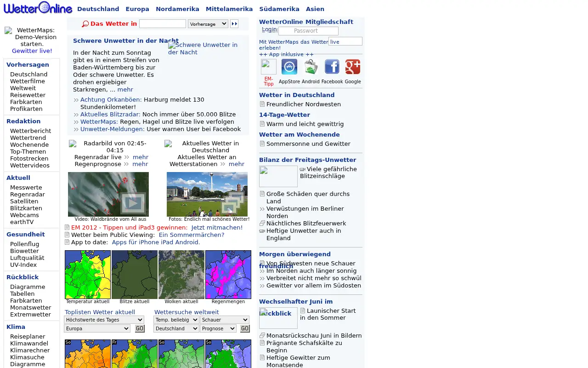The height and width of the screenshot is (368, 588).
Task: Click the AppStore icon
Action: (x=289, y=67)
